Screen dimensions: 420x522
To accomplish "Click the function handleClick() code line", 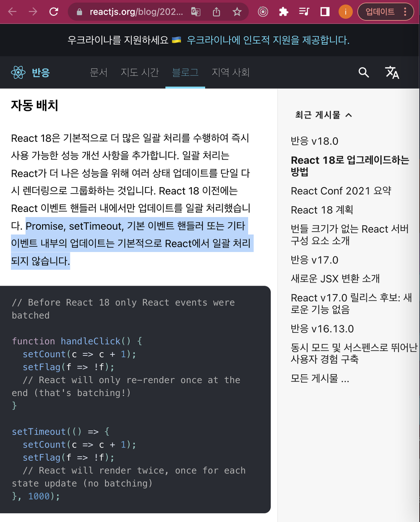I will coord(77,341).
